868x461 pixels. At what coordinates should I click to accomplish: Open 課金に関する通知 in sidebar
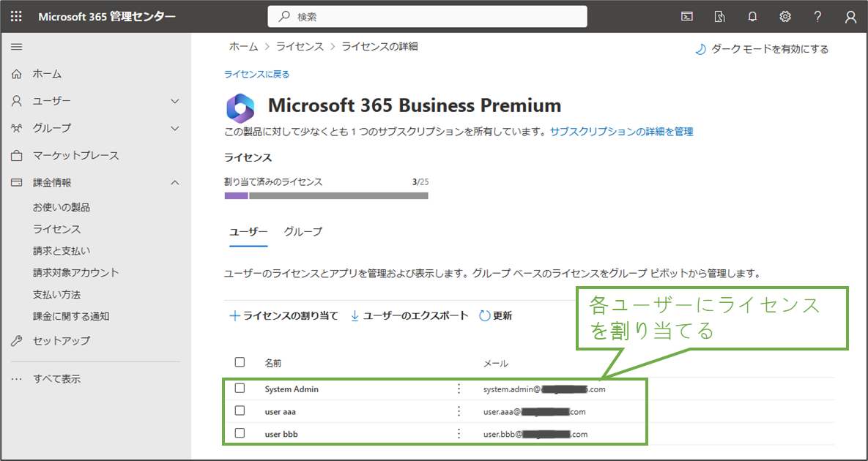tap(71, 317)
